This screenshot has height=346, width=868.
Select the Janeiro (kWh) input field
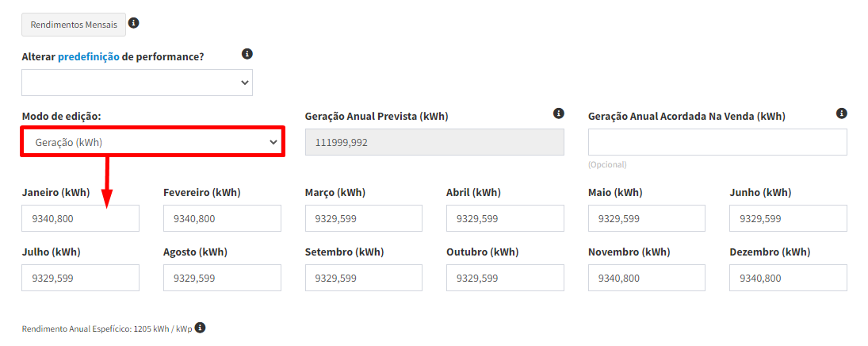coord(80,218)
